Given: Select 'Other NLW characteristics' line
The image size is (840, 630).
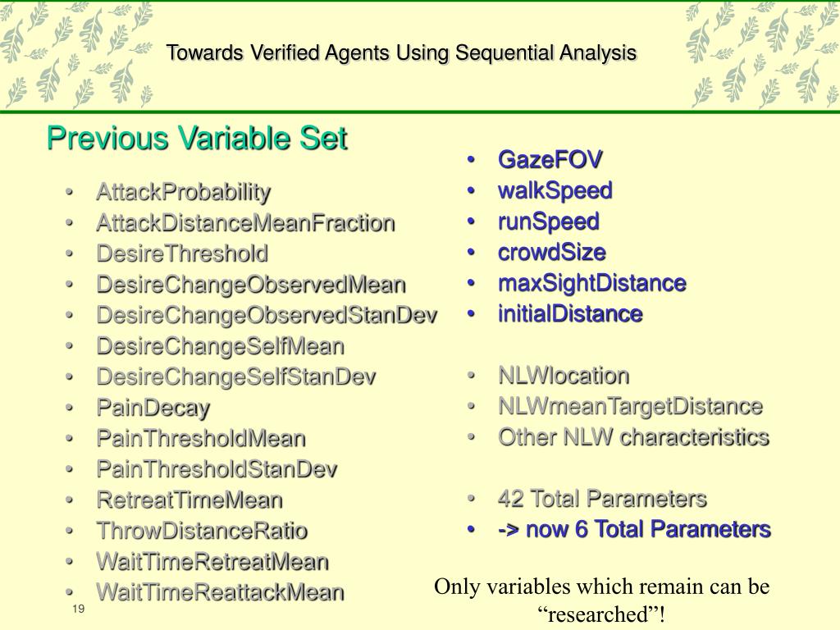Looking at the screenshot, I should 634,437.
